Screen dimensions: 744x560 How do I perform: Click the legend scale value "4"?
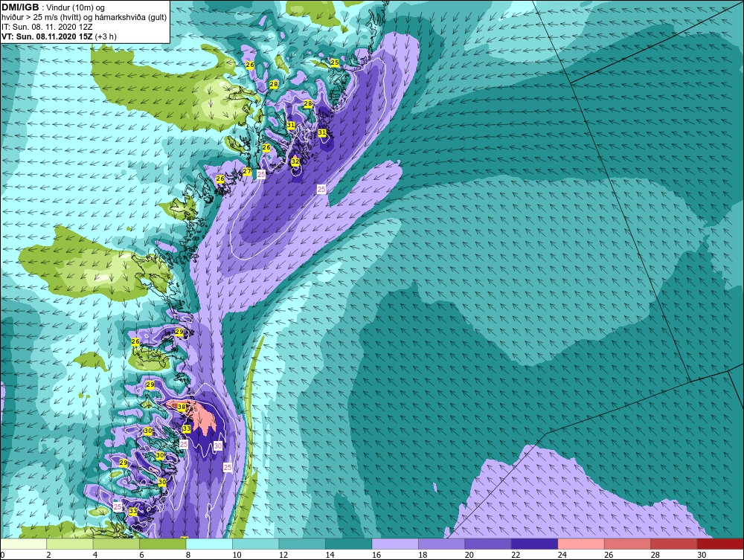pos(95,555)
